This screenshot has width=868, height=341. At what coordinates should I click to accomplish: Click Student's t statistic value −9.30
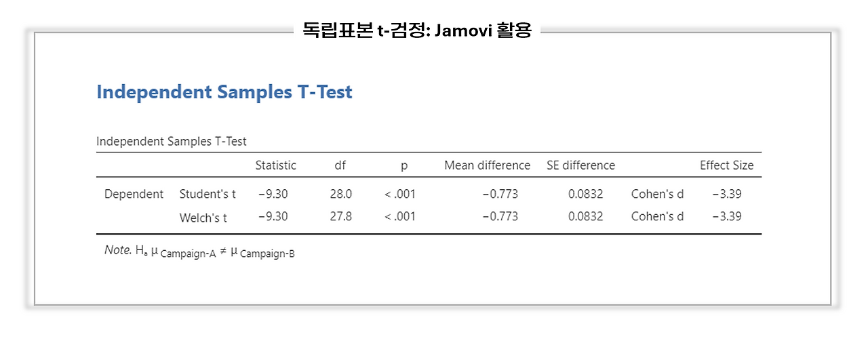(x=273, y=195)
